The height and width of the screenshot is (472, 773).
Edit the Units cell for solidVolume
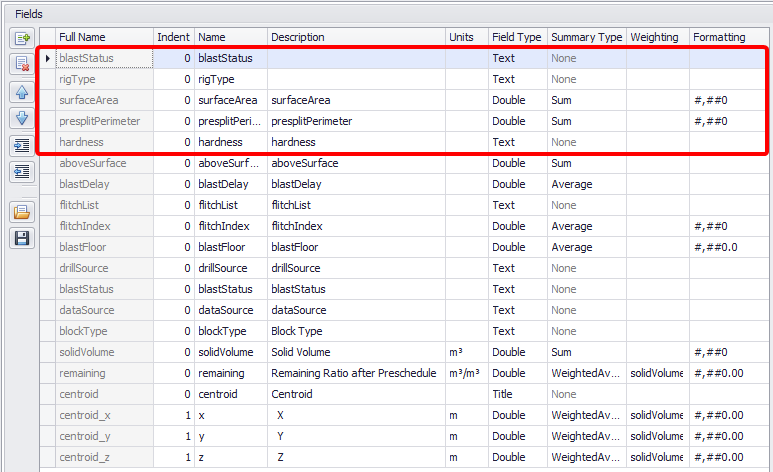[x=467, y=352]
